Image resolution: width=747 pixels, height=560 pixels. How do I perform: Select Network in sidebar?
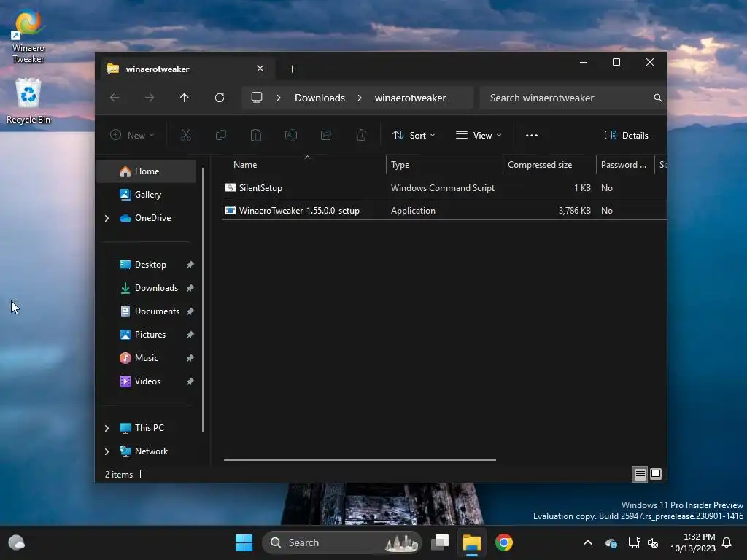point(151,451)
